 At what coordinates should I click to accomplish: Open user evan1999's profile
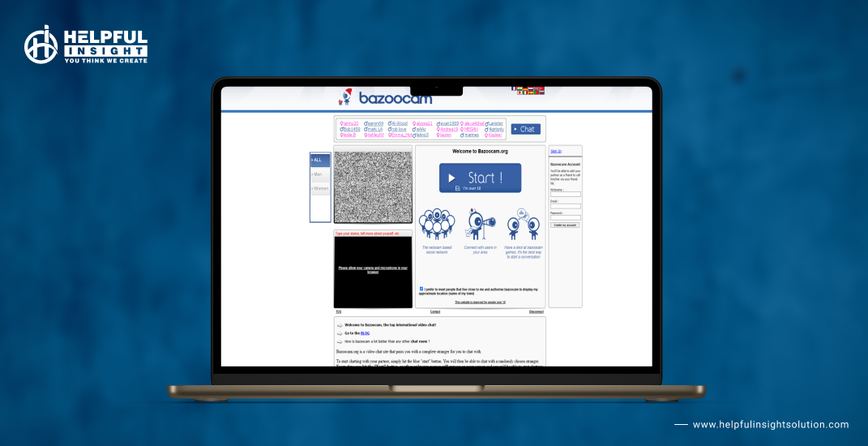pyautogui.click(x=450, y=123)
